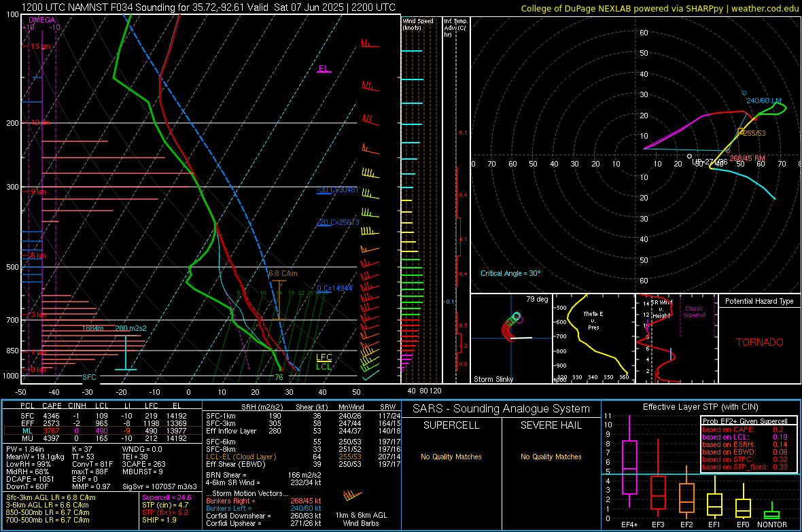Click the 'MeanW = 19.1g/kg' value
This screenshot has width=802, height=532.
35,457
